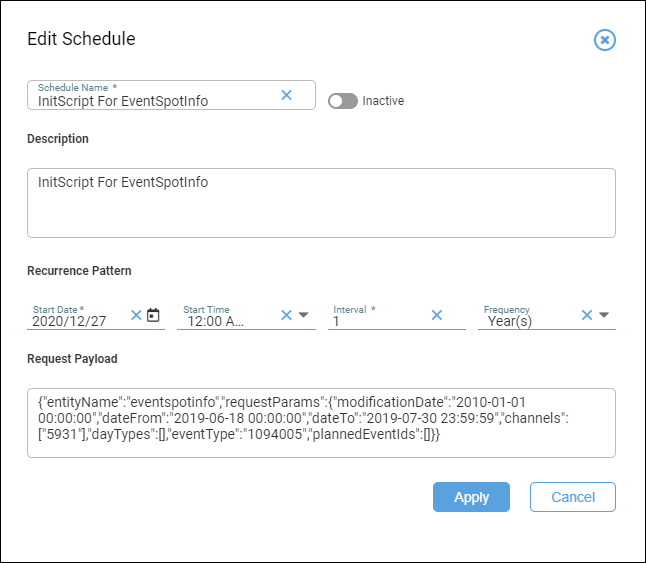Image resolution: width=646 pixels, height=563 pixels.
Task: Open the Start Date calendar picker
Action: click(153, 315)
